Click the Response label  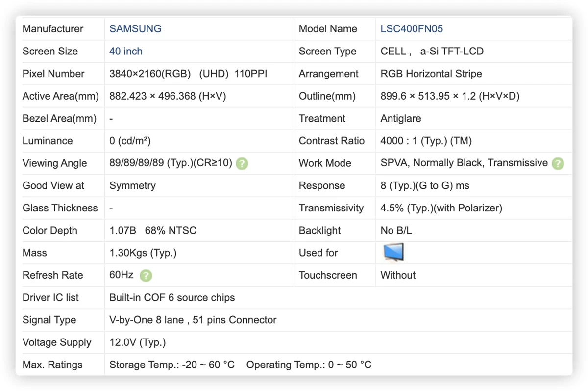pyautogui.click(x=322, y=185)
